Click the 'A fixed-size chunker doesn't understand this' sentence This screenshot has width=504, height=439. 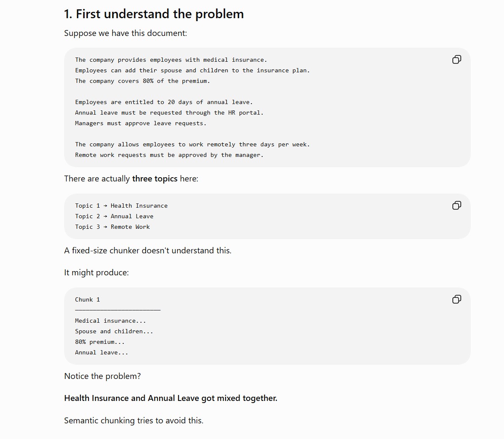(x=148, y=251)
